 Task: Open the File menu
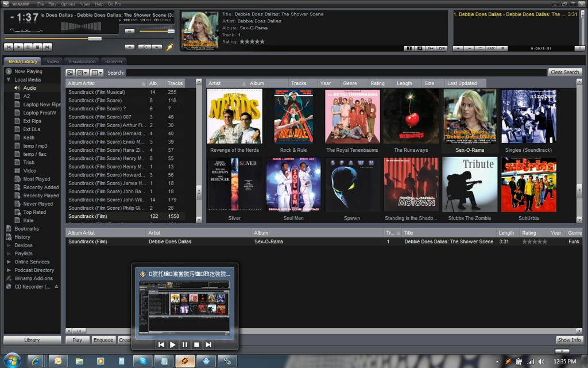point(41,4)
